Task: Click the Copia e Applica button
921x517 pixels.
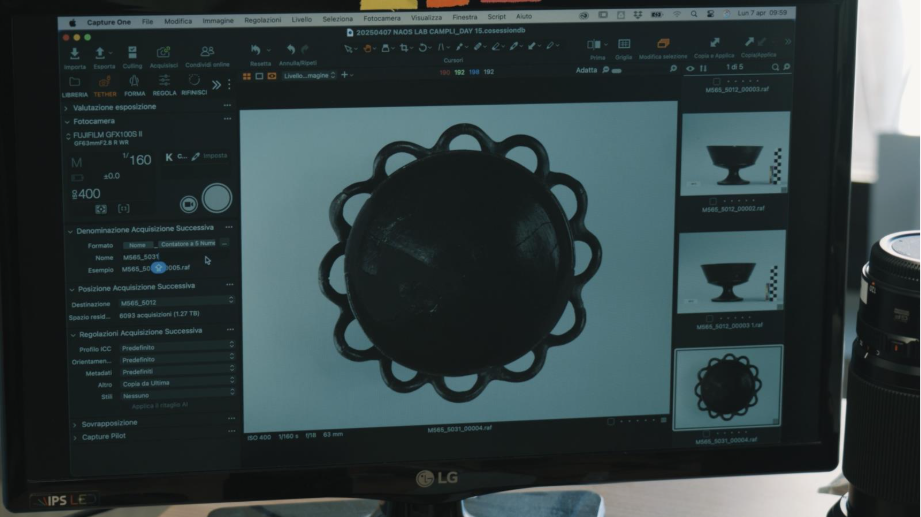Action: point(716,47)
